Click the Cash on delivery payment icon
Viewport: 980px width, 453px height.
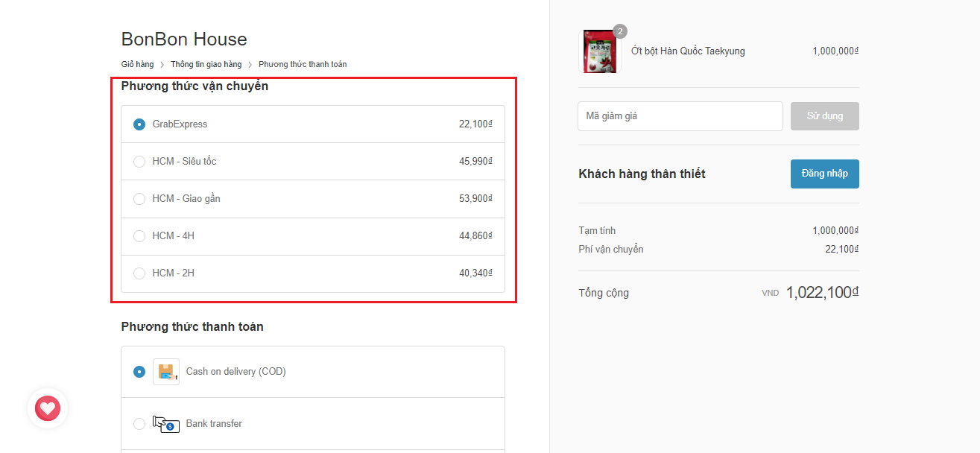[x=165, y=371]
